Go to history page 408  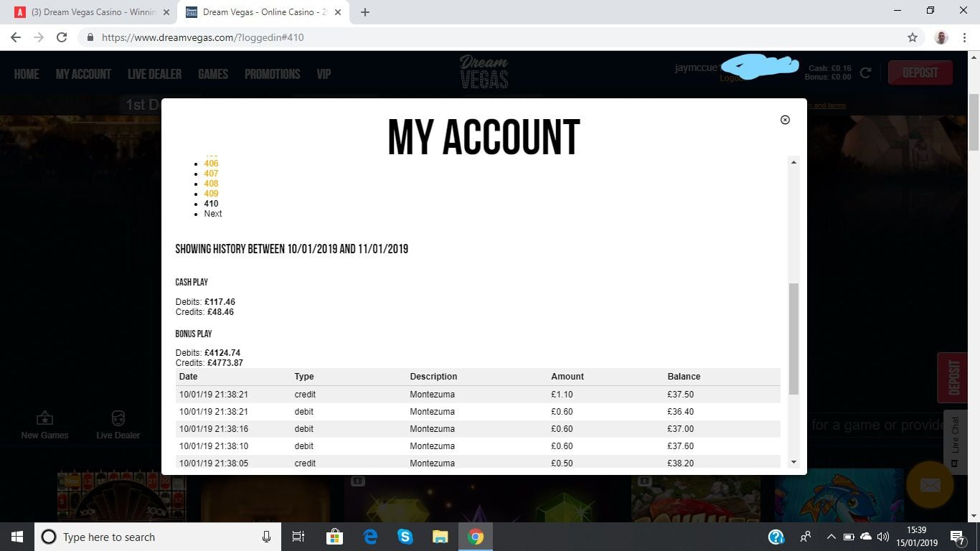pos(211,184)
